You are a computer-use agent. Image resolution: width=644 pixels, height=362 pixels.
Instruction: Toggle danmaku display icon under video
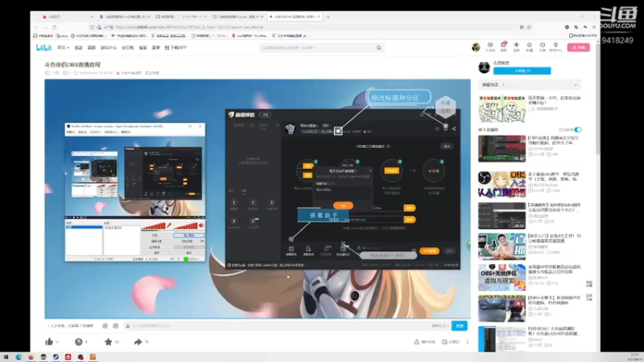click(105, 326)
